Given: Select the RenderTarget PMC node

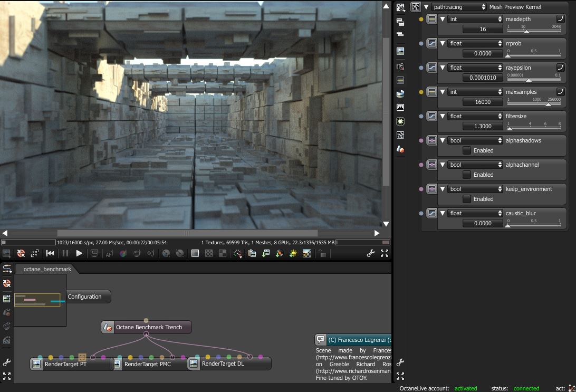Looking at the screenshot, I should (147, 364).
